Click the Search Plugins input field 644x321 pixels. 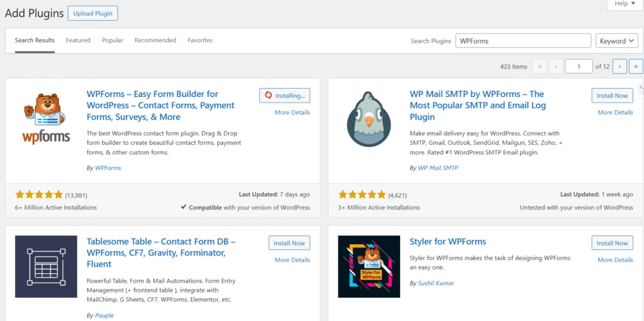(523, 41)
